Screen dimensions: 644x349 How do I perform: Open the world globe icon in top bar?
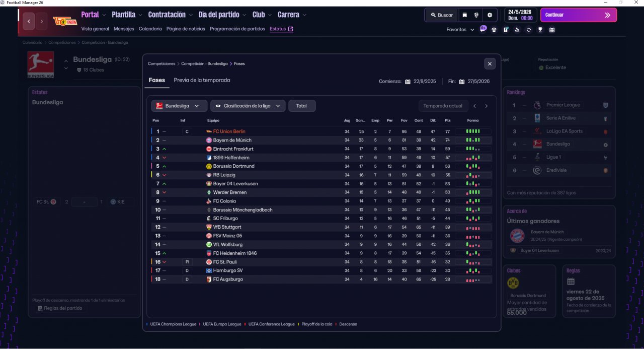coord(476,15)
